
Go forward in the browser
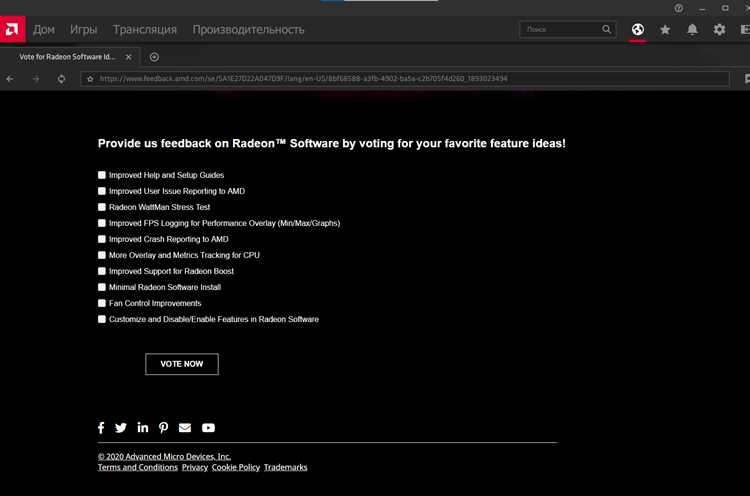tap(36, 79)
